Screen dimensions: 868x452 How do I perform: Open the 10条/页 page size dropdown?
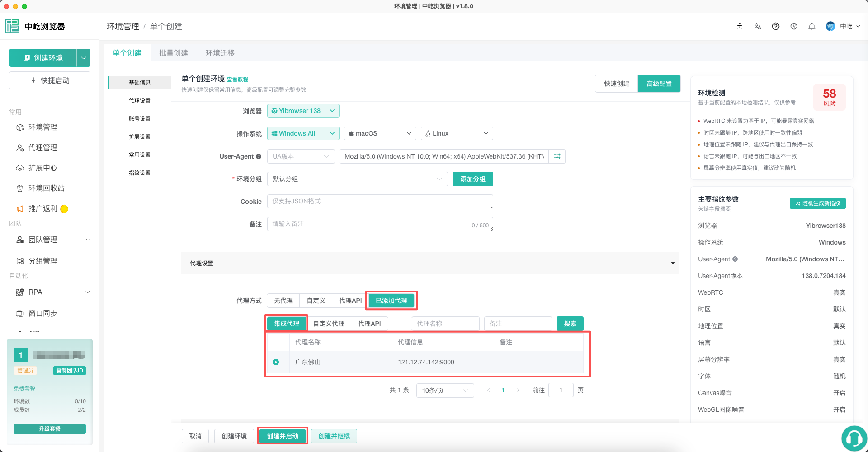pos(445,391)
